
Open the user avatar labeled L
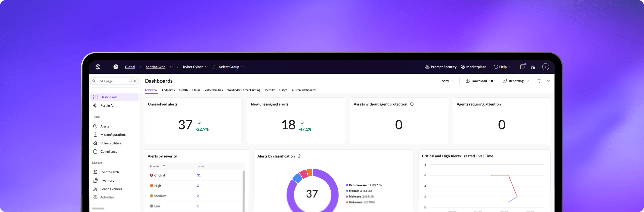(545, 67)
